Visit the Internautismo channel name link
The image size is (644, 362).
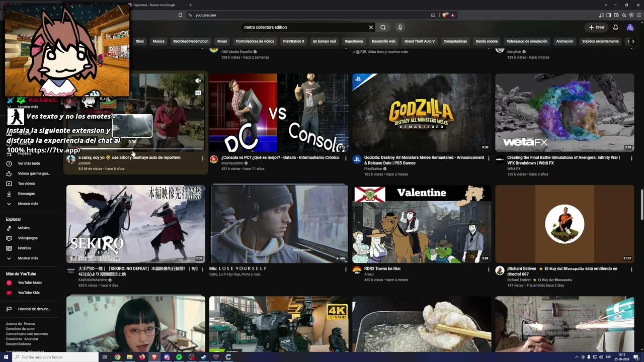click(232, 163)
